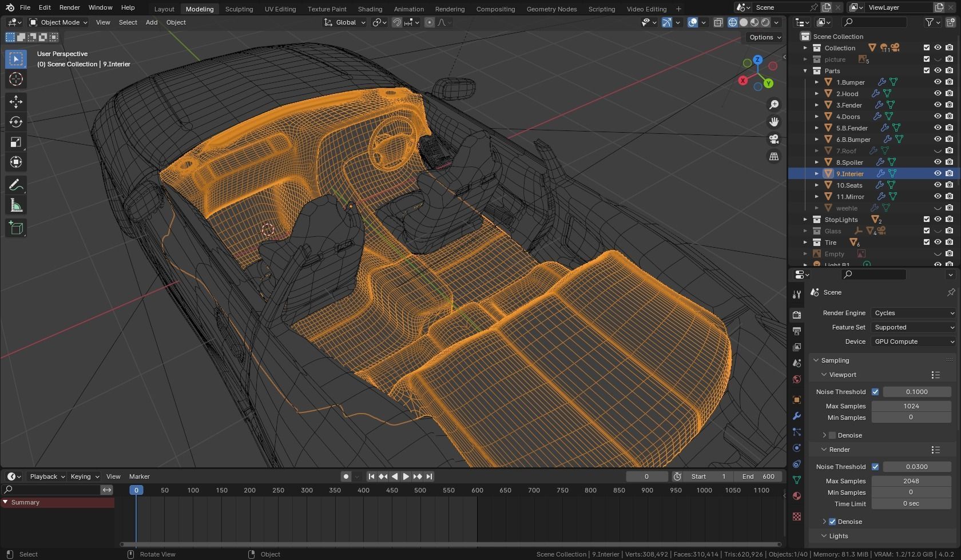Activate the Move tool
Viewport: 961px width, 560px height.
point(16,102)
